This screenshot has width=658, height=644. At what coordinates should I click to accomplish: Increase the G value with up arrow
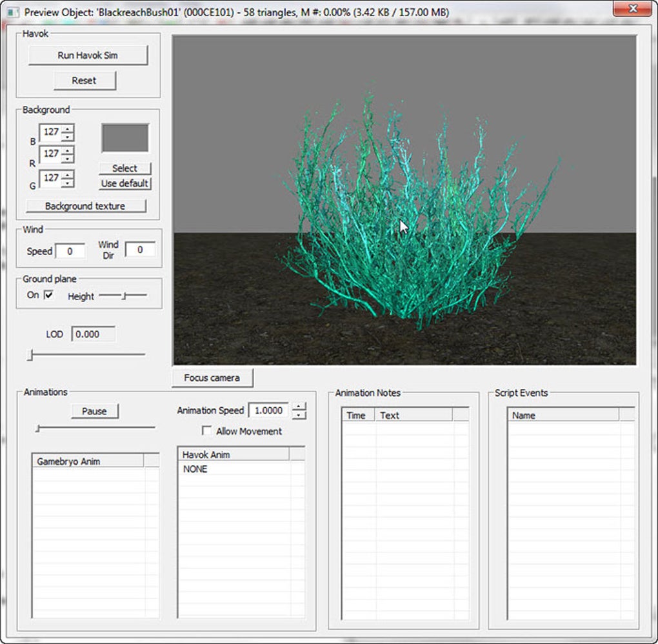[68, 174]
